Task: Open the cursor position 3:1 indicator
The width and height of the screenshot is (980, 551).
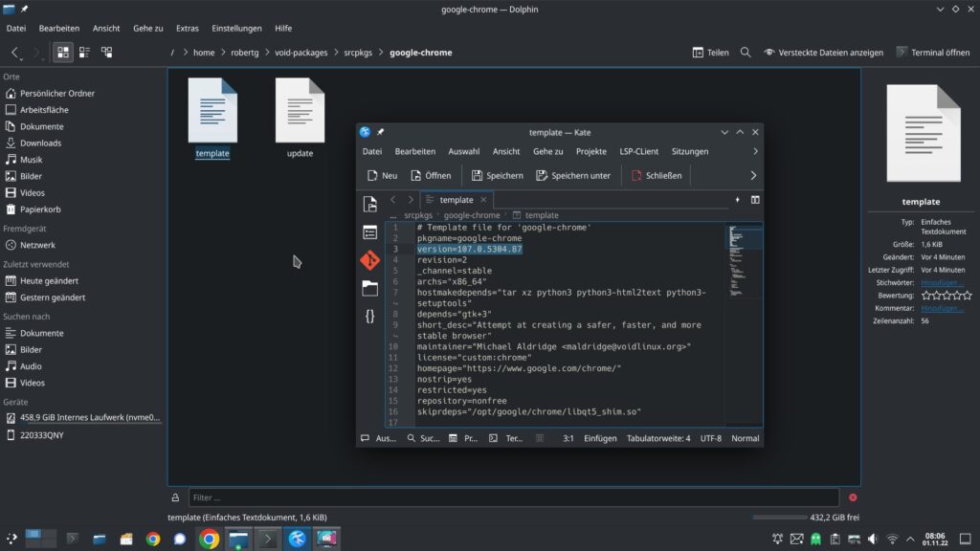Action: click(x=568, y=438)
